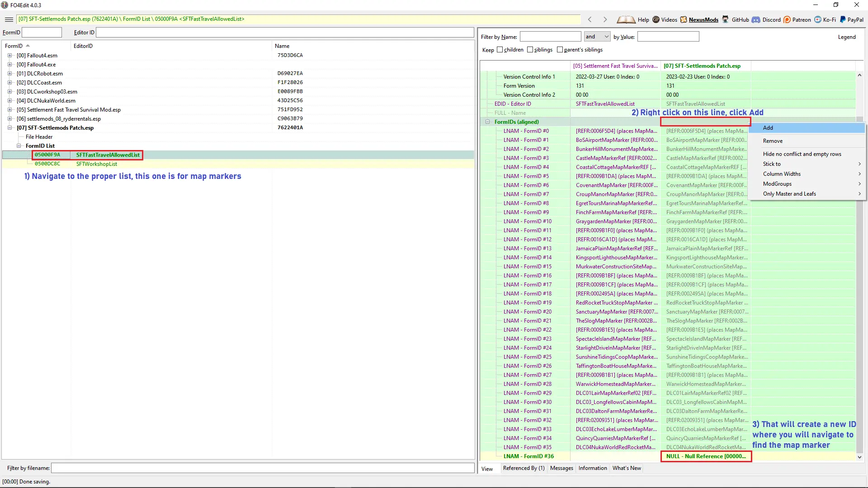Expand the [00] Fallout4.esm node
Viewport: 868px width, 488px height.
9,56
